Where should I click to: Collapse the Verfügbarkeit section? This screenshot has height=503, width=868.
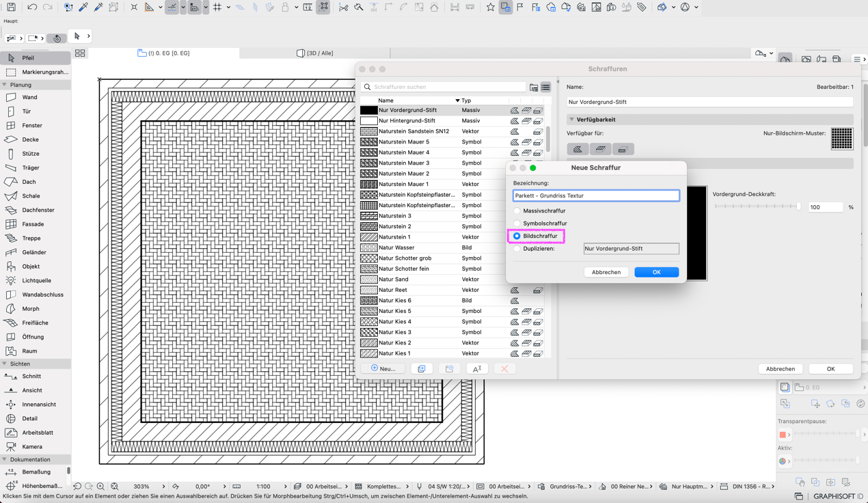tap(572, 120)
